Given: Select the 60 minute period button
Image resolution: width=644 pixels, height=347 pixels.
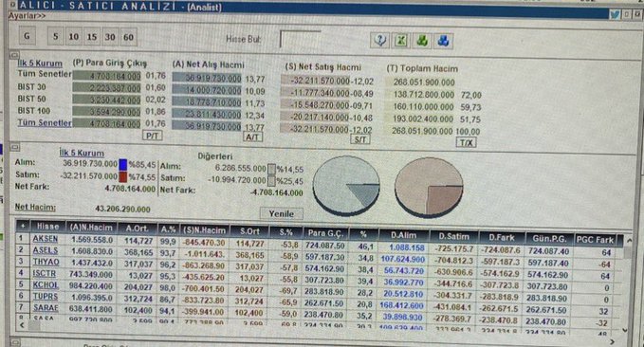Looking at the screenshot, I should pyautogui.click(x=128, y=37).
